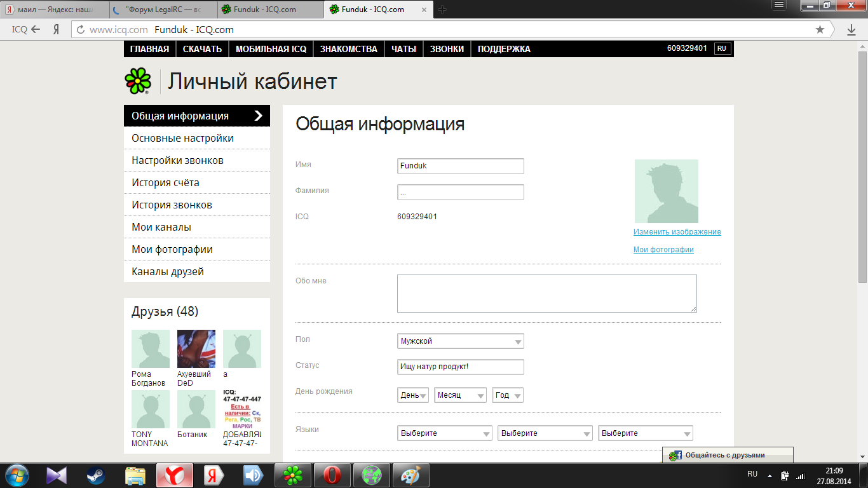868x488 pixels.
Task: Click Изменить изображение link
Action: (x=677, y=232)
